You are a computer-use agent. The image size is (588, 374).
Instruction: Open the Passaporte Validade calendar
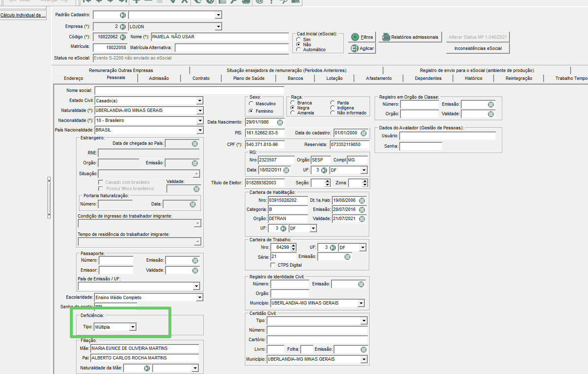195,270
